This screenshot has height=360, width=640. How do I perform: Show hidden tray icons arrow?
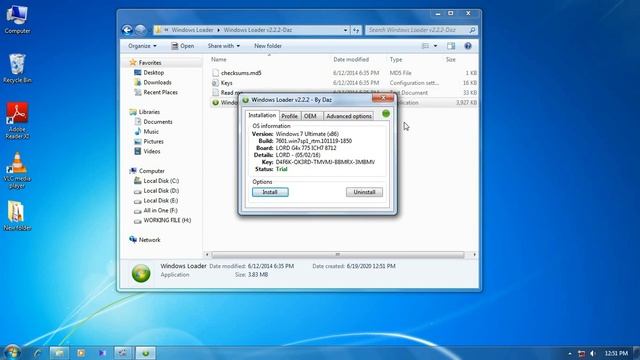(x=570, y=353)
